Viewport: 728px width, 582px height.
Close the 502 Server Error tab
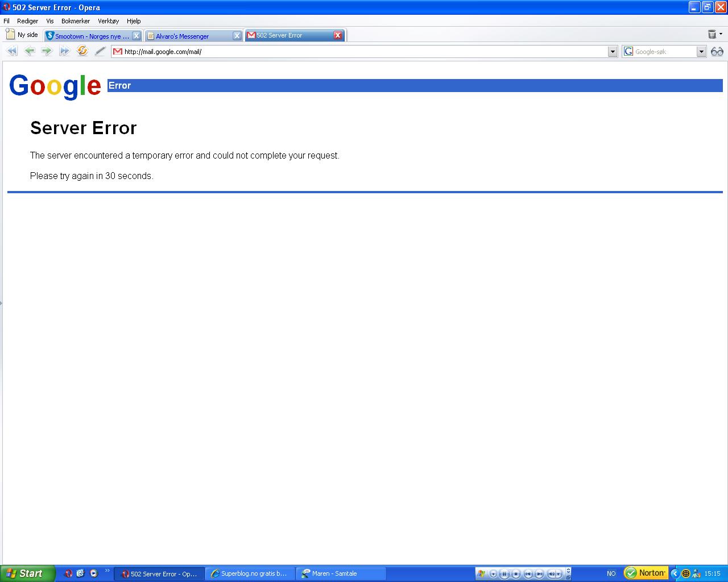point(338,35)
